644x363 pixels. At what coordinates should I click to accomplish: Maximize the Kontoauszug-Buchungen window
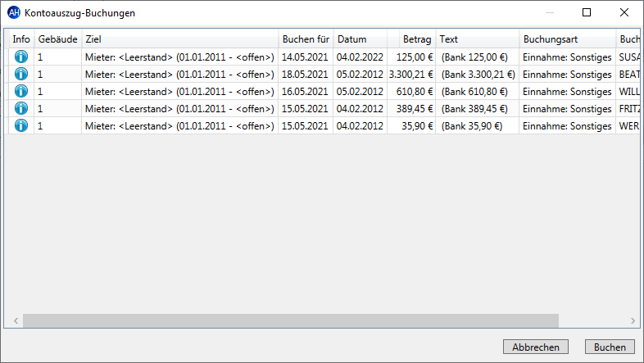(x=587, y=13)
